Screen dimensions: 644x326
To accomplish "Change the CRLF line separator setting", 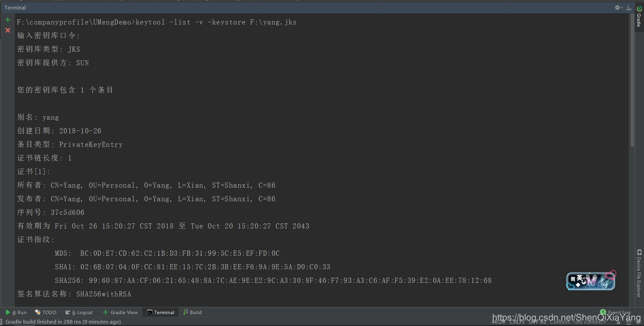I will tap(517, 322).
